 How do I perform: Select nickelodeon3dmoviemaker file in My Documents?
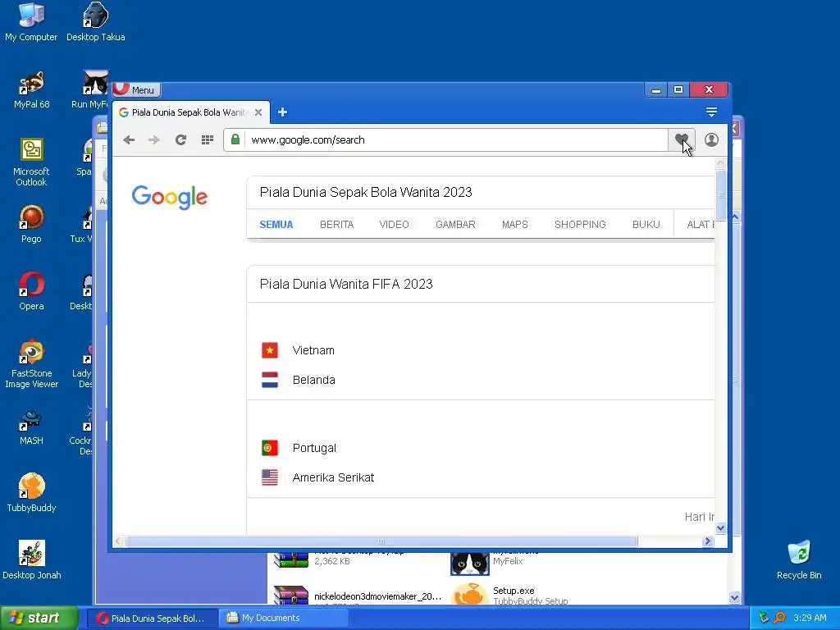pos(358,596)
